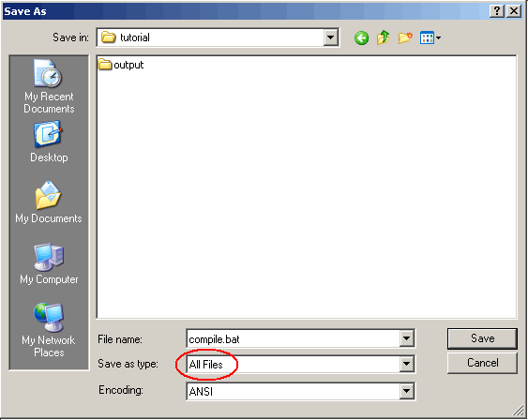
Task: Select the All Files type combo box
Action: (x=300, y=364)
